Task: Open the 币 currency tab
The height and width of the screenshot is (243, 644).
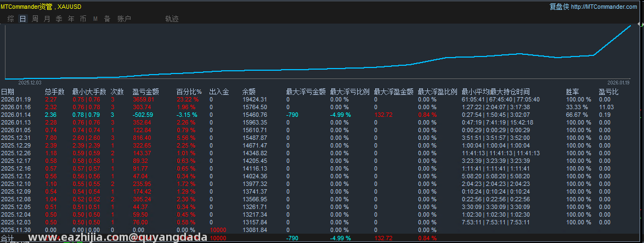Action: coord(83,19)
